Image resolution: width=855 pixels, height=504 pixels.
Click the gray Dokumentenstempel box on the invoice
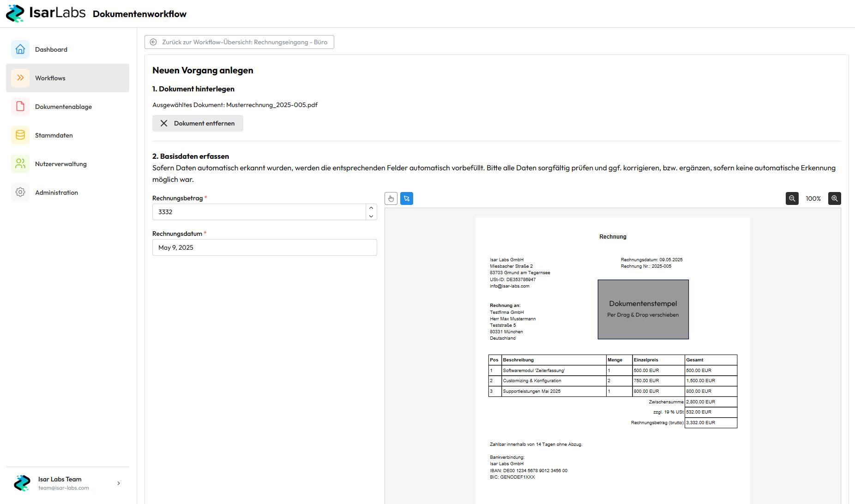click(643, 309)
